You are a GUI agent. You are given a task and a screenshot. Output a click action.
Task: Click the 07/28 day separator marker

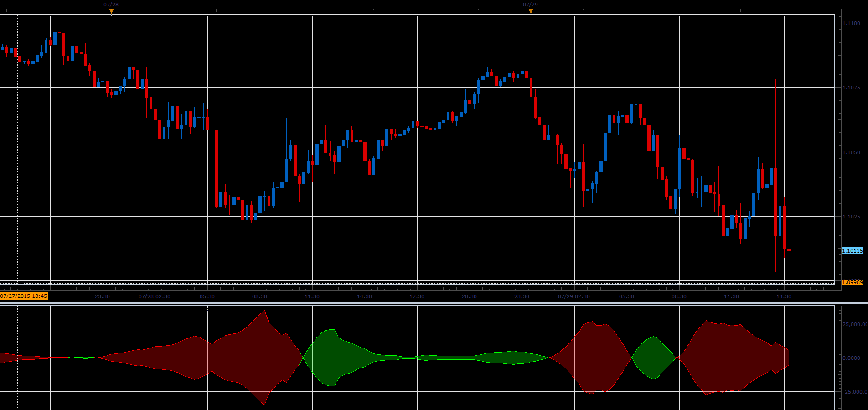coord(111,11)
